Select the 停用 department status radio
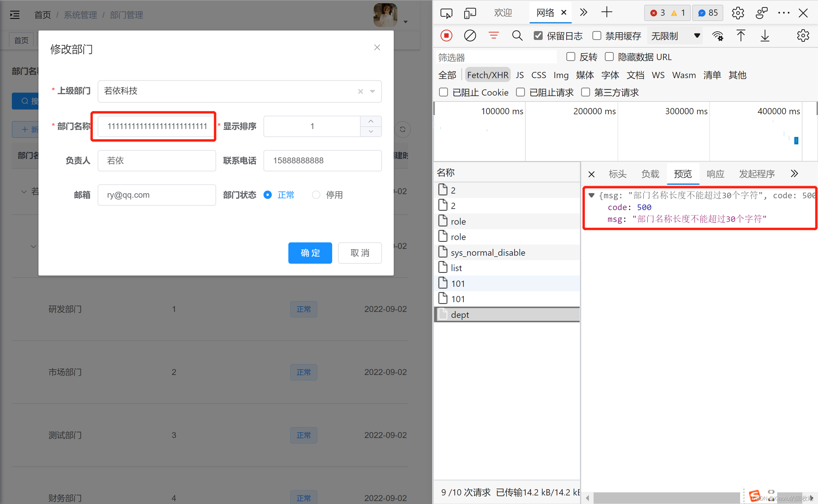818x504 pixels. pyautogui.click(x=316, y=195)
